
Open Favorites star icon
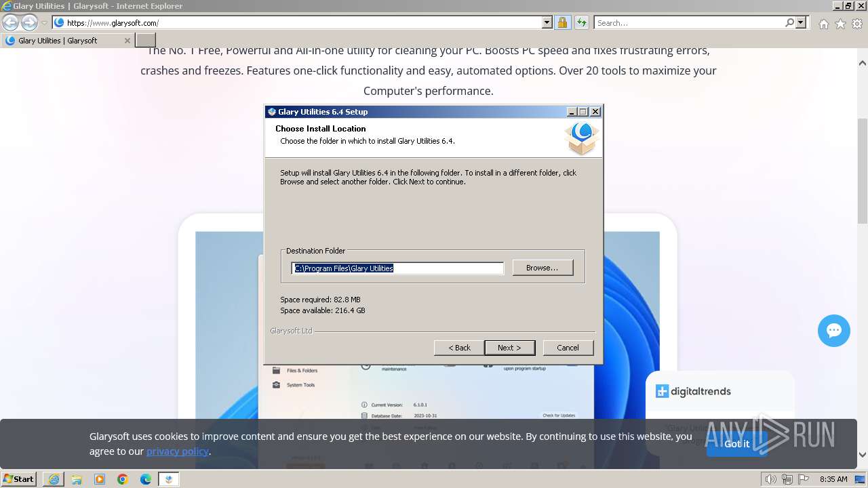(x=840, y=24)
